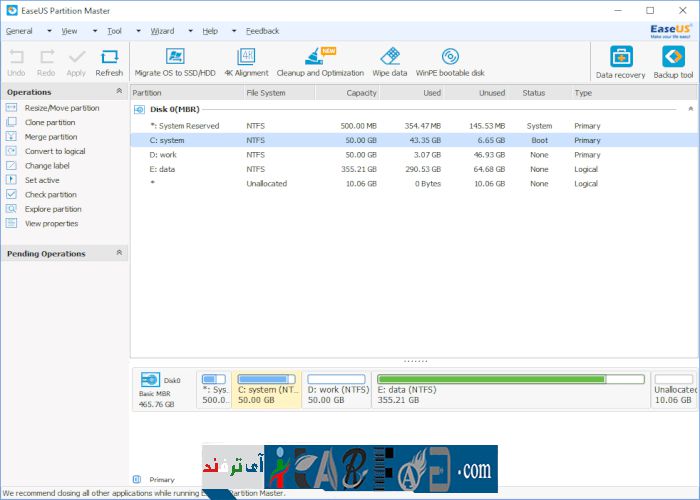Viewport: 700px width, 500px height.
Task: Create a WinPE bootable disk
Action: [x=450, y=58]
